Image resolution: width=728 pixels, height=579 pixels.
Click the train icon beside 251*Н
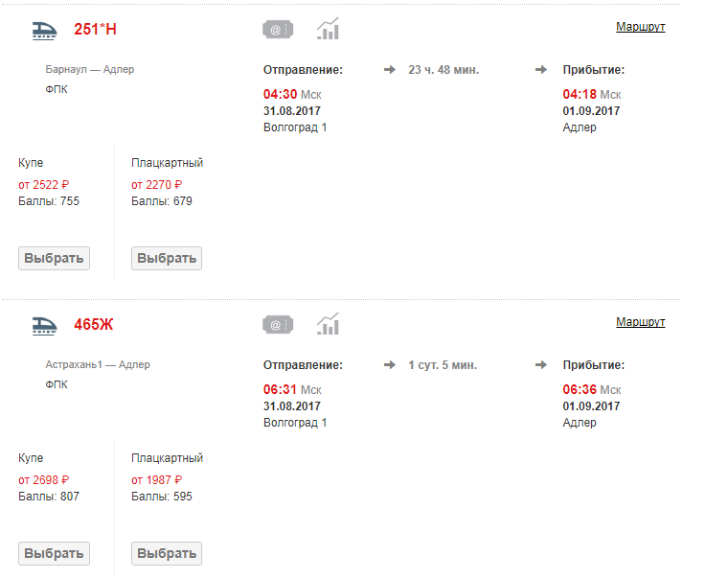click(x=45, y=29)
